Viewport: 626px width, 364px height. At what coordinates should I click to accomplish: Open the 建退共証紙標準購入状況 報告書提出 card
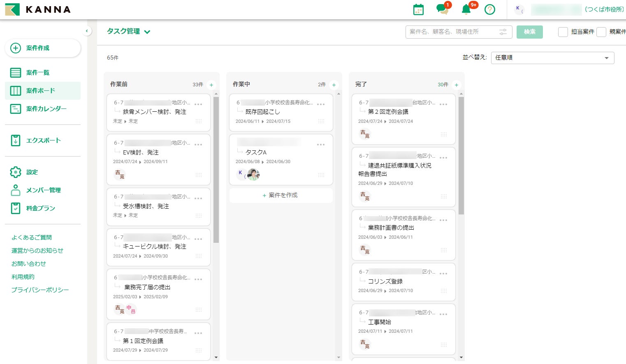pyautogui.click(x=403, y=177)
